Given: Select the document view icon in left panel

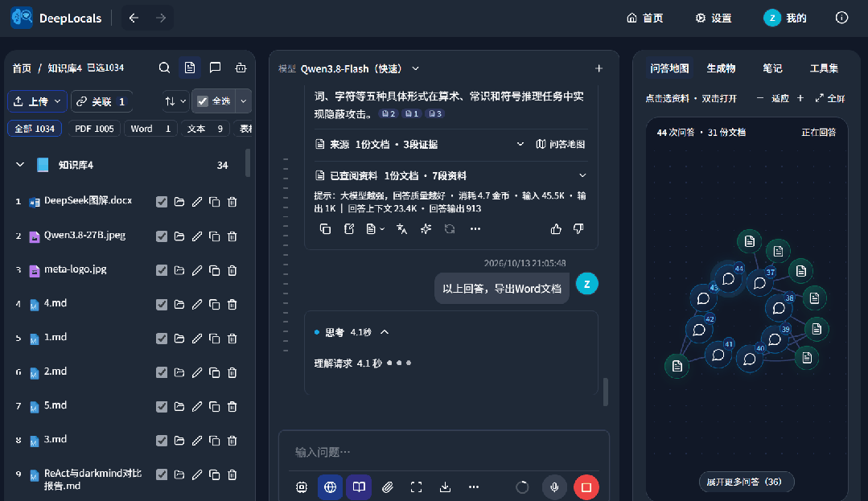Looking at the screenshot, I should (190, 68).
